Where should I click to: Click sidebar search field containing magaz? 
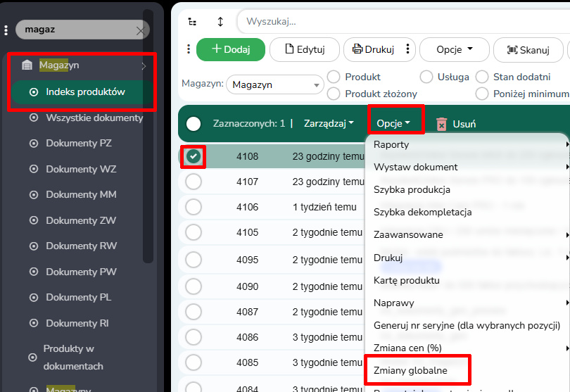click(82, 30)
